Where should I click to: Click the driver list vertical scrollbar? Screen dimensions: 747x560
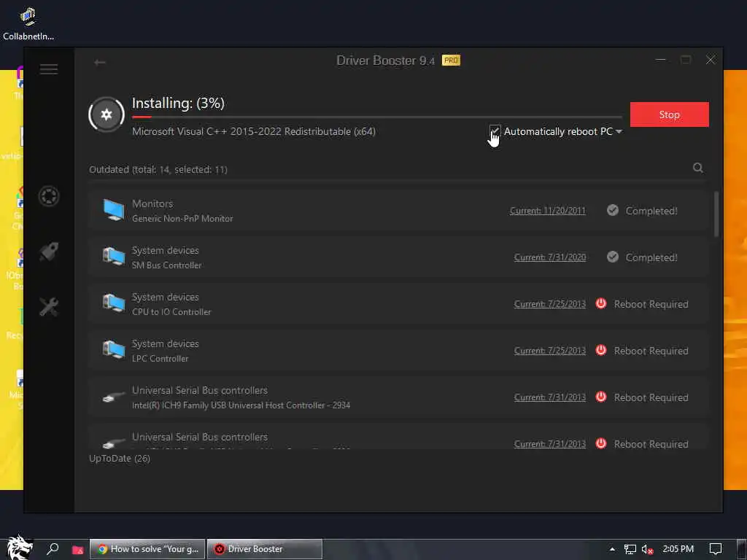tap(716, 214)
